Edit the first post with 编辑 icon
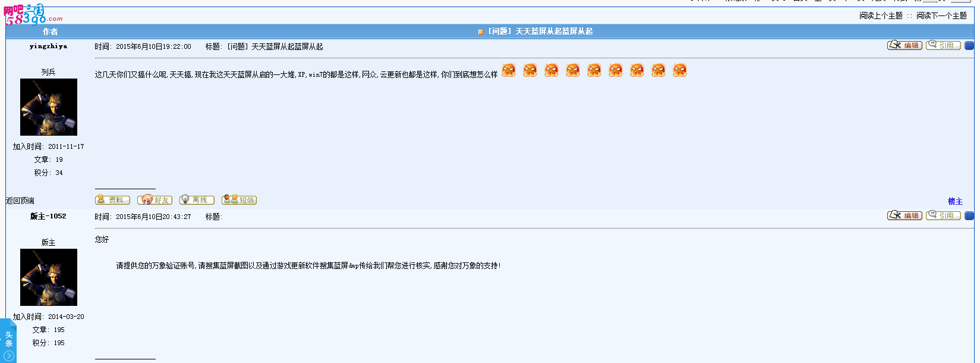Screen dimensions: 980x363 tap(905, 45)
